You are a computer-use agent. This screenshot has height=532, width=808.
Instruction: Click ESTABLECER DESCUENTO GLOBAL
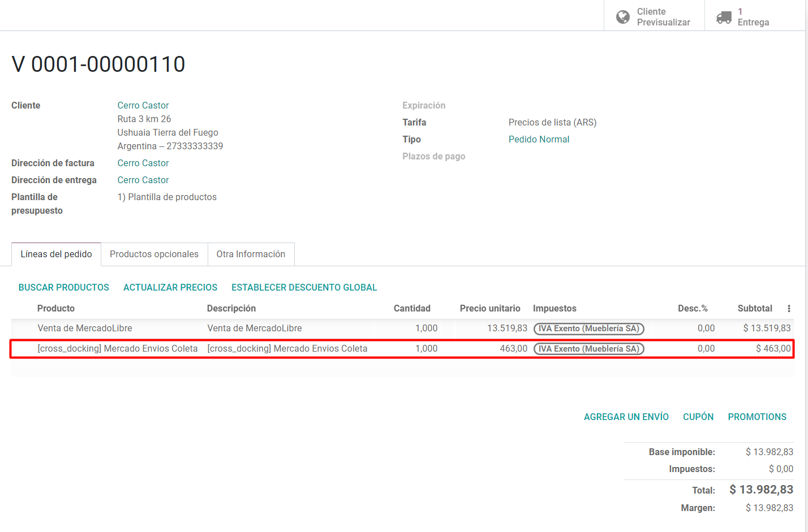click(304, 288)
